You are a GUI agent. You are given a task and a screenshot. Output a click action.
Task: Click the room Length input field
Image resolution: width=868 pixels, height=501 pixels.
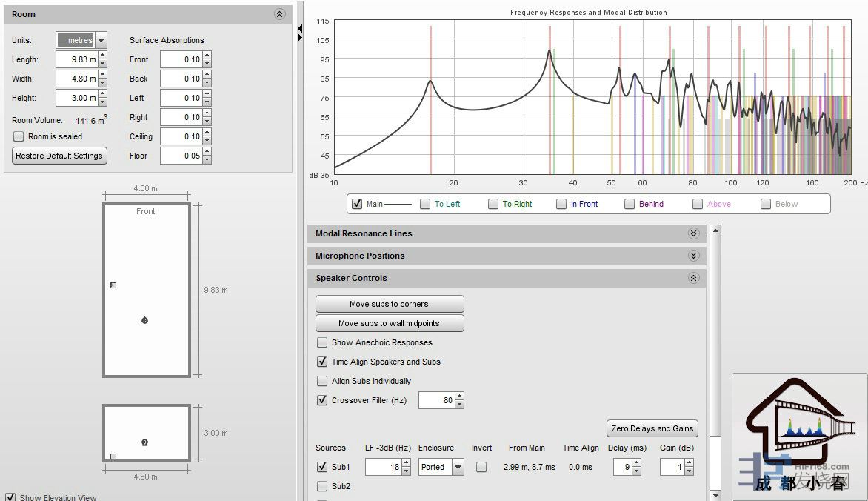pos(76,60)
